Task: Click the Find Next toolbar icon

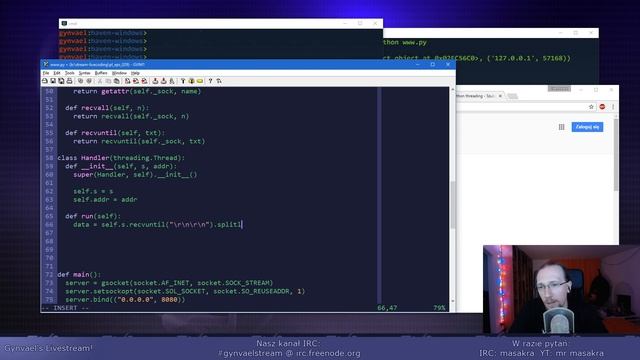Action: click(136, 81)
